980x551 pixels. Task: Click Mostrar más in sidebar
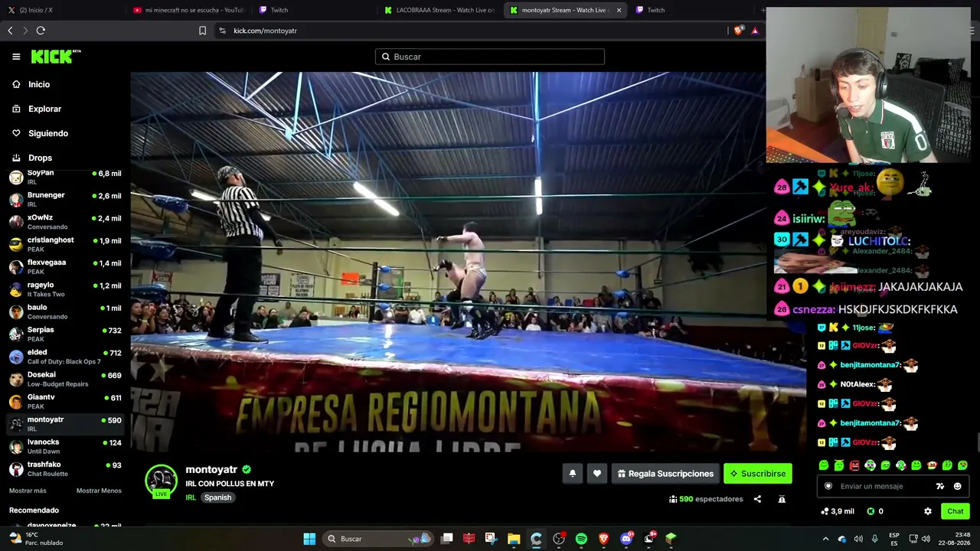(x=28, y=491)
